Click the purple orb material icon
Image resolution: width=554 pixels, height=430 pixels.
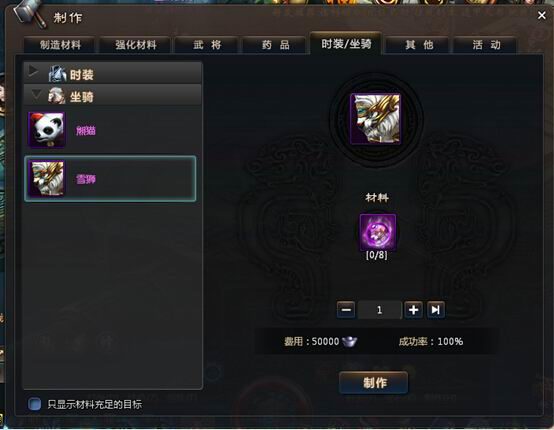377,232
